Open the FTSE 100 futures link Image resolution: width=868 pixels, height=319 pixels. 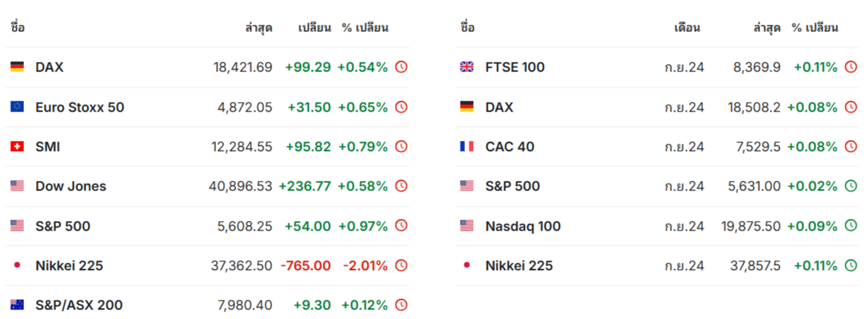(515, 67)
